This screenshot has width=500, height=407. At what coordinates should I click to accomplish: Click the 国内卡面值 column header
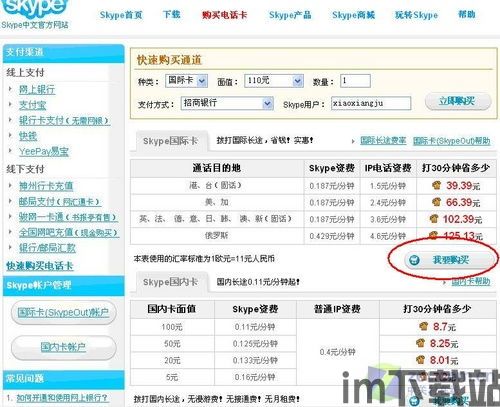tap(172, 309)
